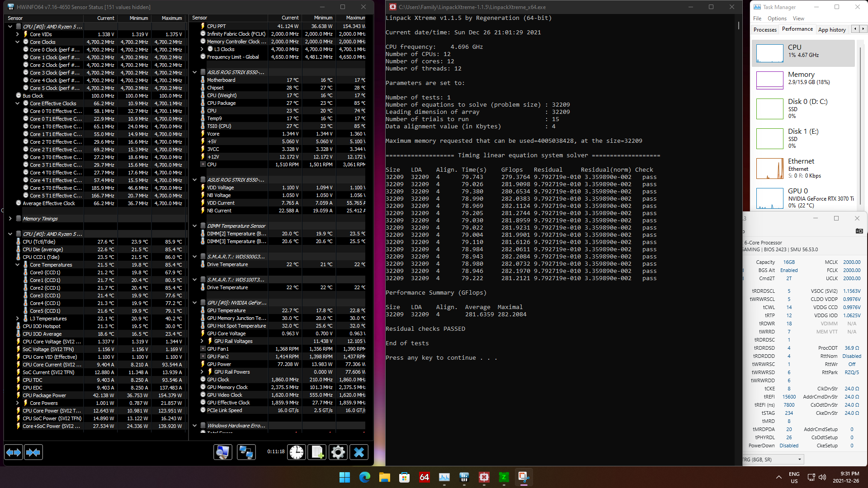
Task: Select the Ethernet performance graph thumbnail
Action: coord(770,169)
